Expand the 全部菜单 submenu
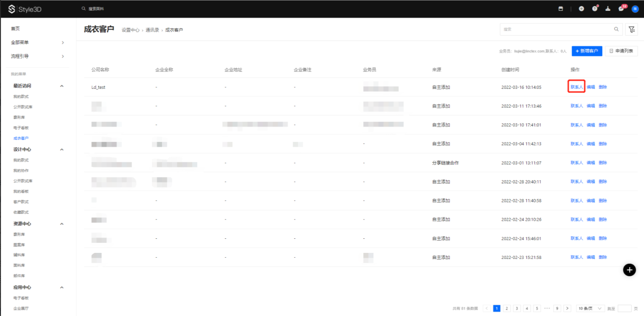The height and width of the screenshot is (316, 644). point(63,43)
